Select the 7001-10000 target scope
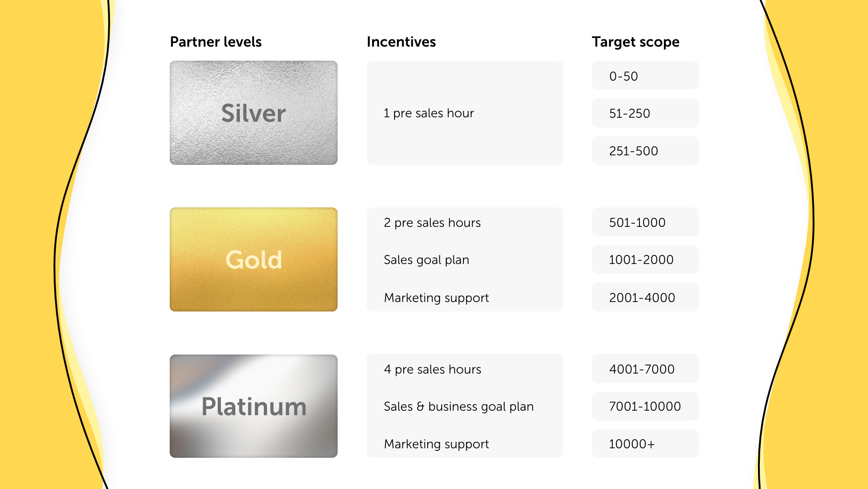 click(x=645, y=406)
